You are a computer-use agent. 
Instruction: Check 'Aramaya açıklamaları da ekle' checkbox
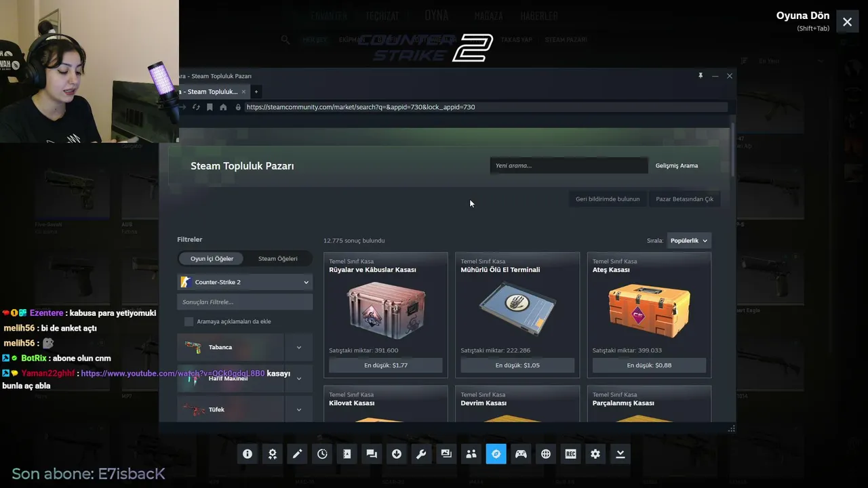coord(189,321)
